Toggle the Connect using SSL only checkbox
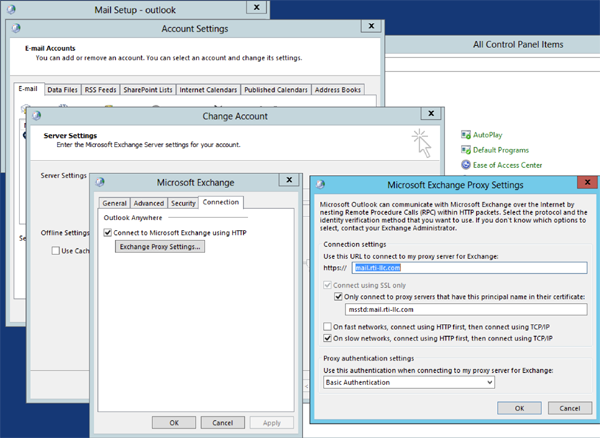Viewport: 600px width, 438px height. (327, 285)
